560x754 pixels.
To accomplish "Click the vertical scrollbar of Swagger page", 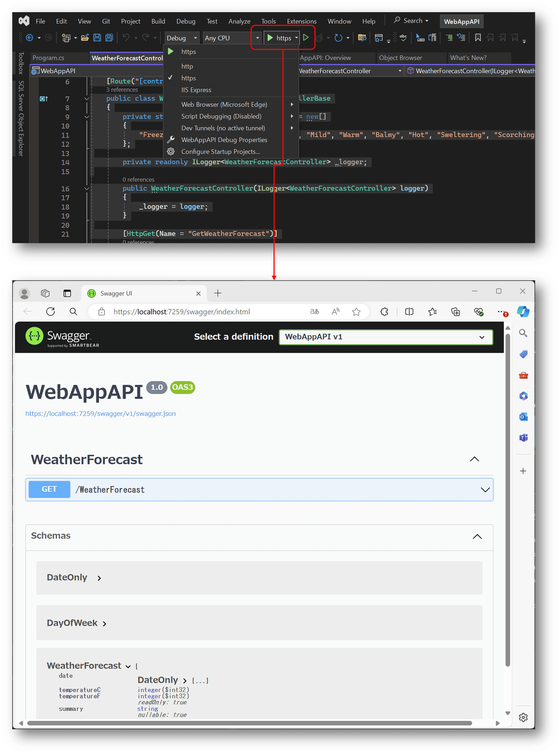I will coord(508,500).
